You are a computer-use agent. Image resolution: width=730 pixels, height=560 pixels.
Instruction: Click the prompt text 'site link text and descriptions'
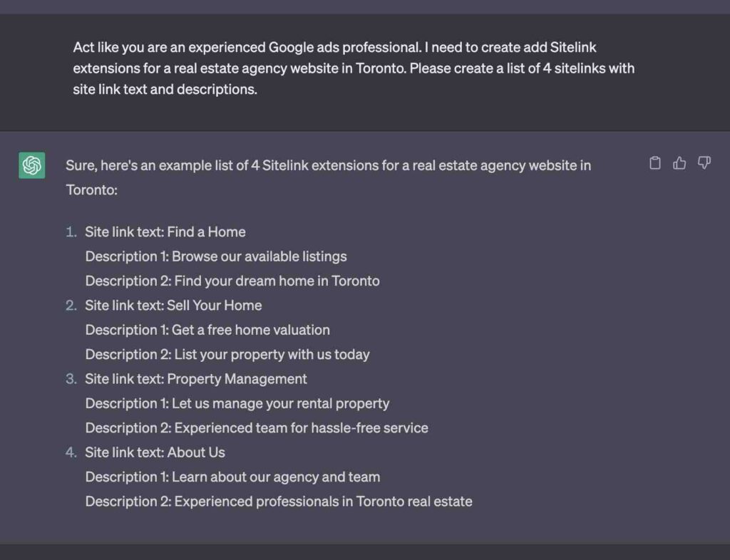point(165,89)
